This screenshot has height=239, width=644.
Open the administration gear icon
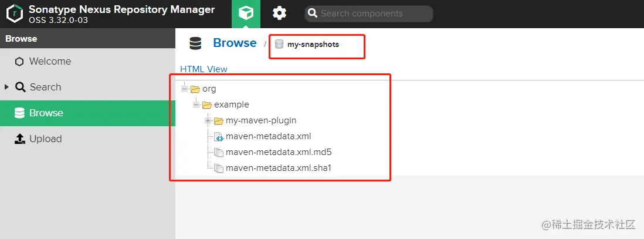[x=280, y=14]
